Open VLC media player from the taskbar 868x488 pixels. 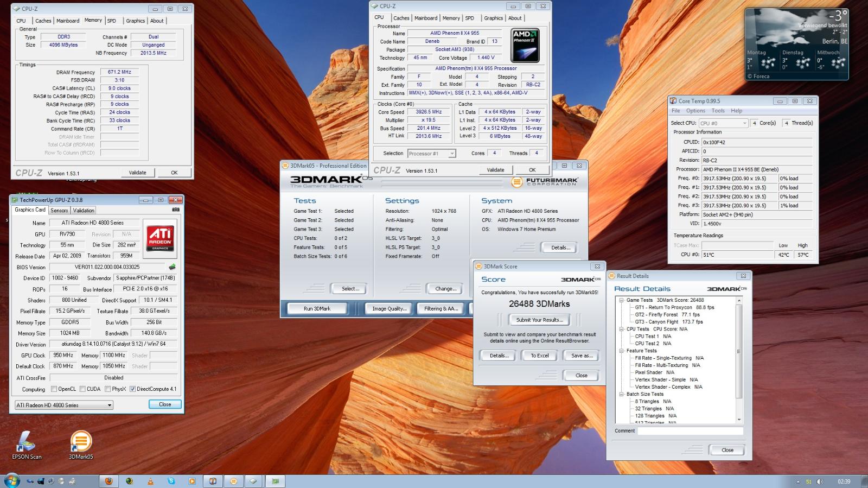150,481
